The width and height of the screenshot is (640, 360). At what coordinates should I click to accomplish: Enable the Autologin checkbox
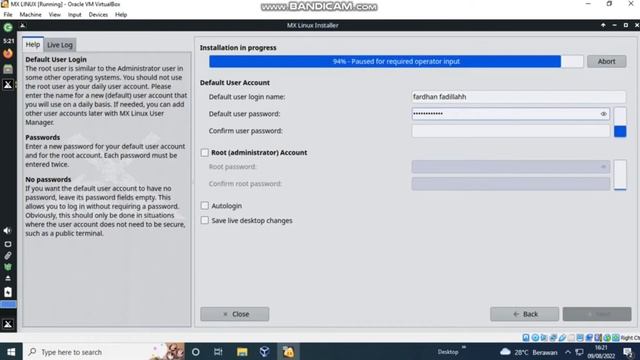(204, 206)
